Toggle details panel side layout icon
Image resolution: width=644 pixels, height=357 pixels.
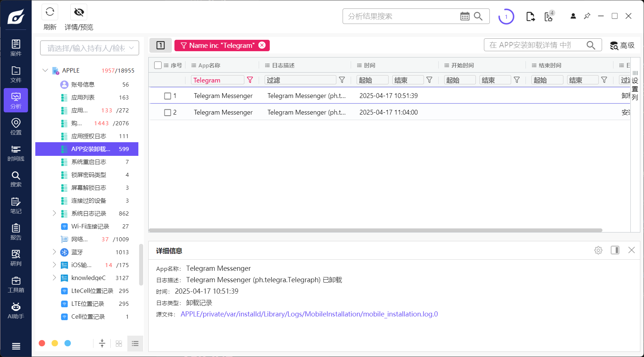[x=615, y=250]
